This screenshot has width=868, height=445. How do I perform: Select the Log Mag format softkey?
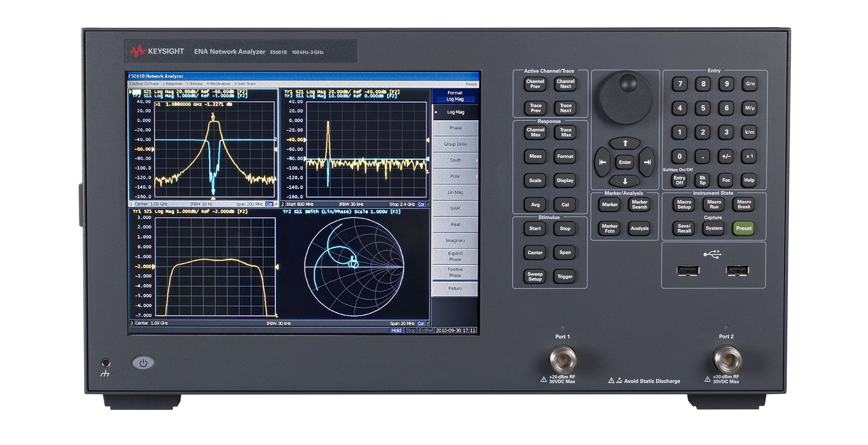[455, 112]
